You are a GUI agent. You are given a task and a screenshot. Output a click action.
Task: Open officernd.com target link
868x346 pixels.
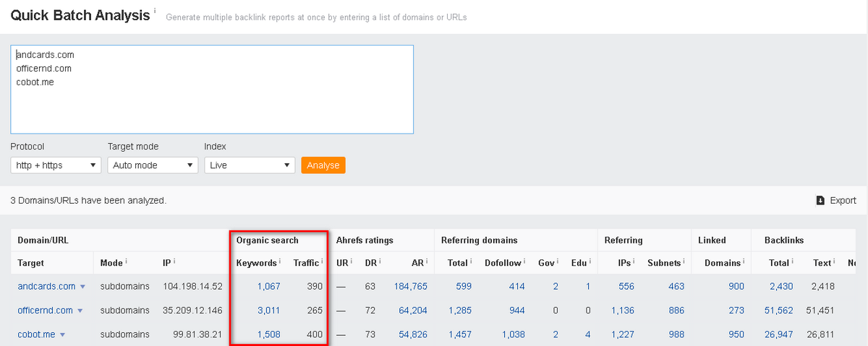pos(46,310)
